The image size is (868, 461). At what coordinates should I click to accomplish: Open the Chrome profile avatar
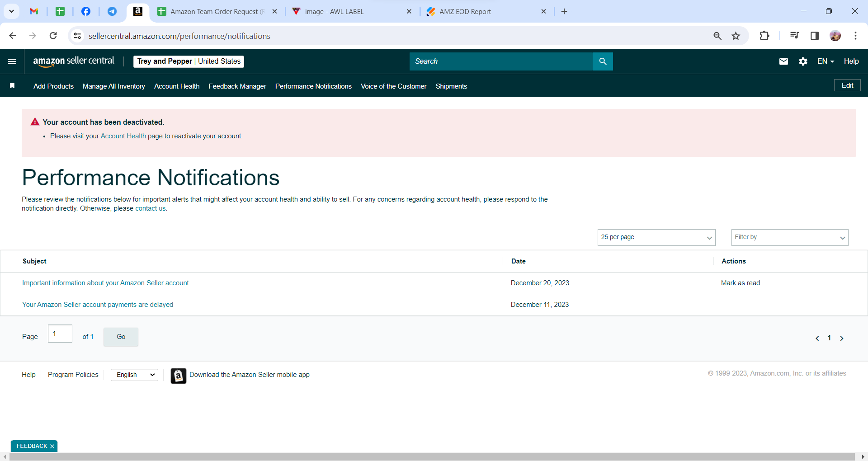(x=835, y=36)
